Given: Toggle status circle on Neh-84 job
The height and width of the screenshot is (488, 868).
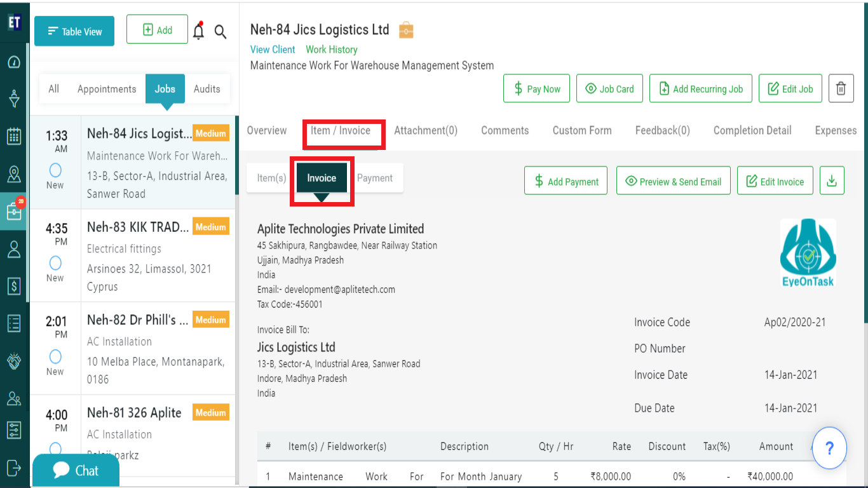Looking at the screenshot, I should 55,170.
